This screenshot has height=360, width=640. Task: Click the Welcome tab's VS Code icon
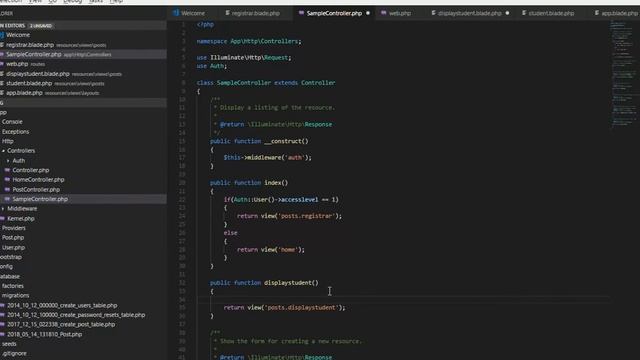pos(176,13)
